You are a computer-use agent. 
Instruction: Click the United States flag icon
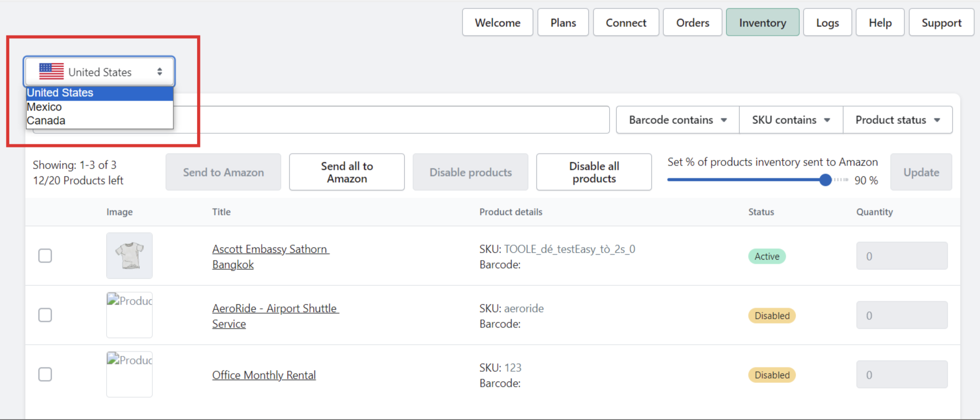pyautogui.click(x=51, y=71)
